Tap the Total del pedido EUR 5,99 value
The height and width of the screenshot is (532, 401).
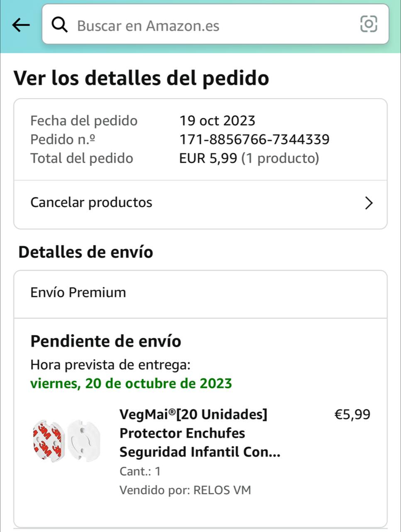[x=249, y=158]
